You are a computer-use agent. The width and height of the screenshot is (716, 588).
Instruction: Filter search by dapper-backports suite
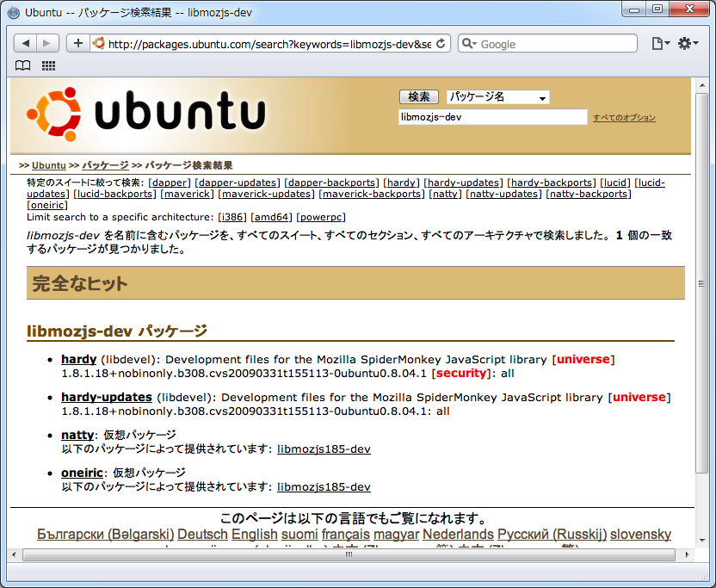(x=331, y=183)
